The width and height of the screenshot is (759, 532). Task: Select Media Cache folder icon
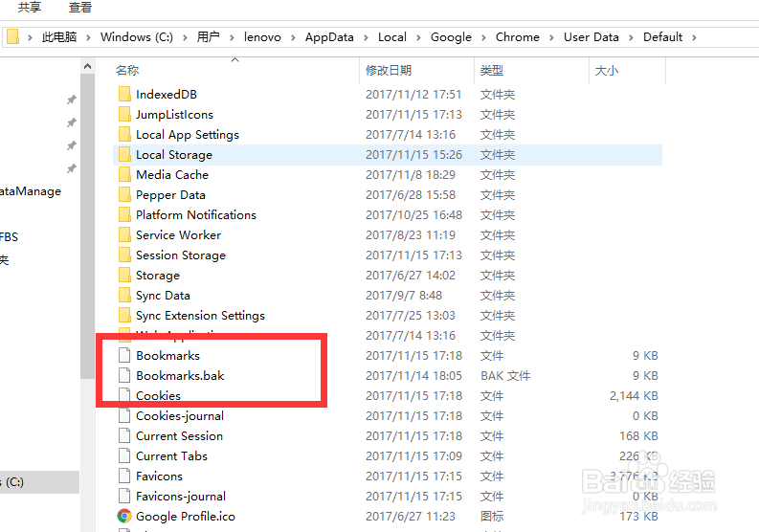coord(124,174)
